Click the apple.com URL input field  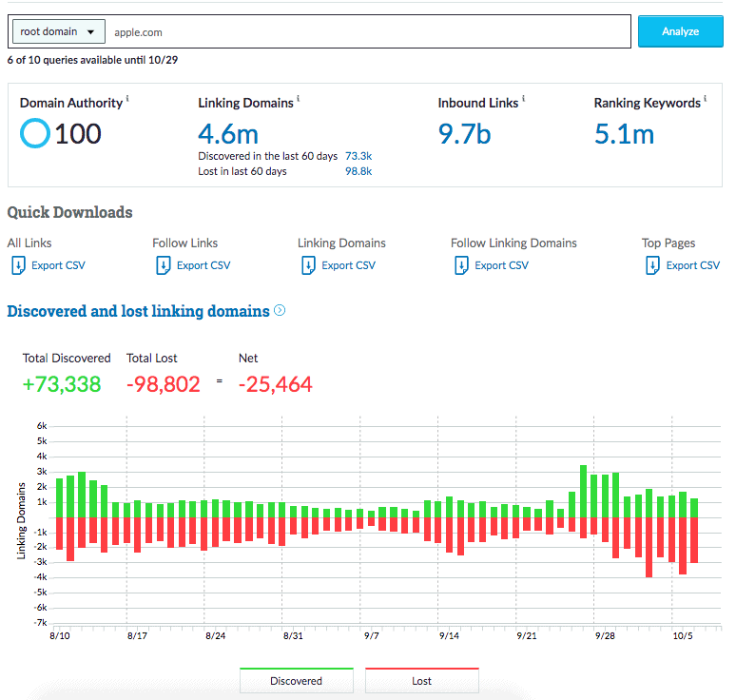click(x=368, y=32)
